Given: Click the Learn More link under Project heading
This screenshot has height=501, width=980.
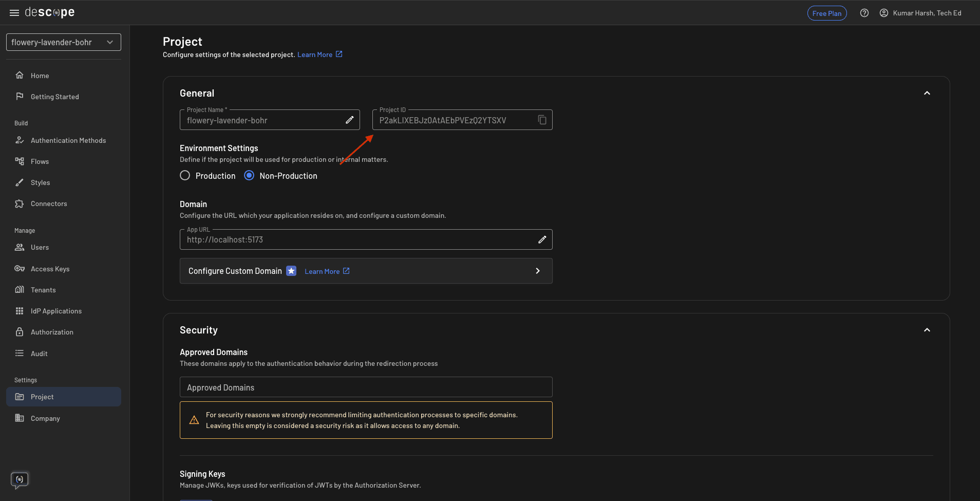Looking at the screenshot, I should [x=315, y=54].
